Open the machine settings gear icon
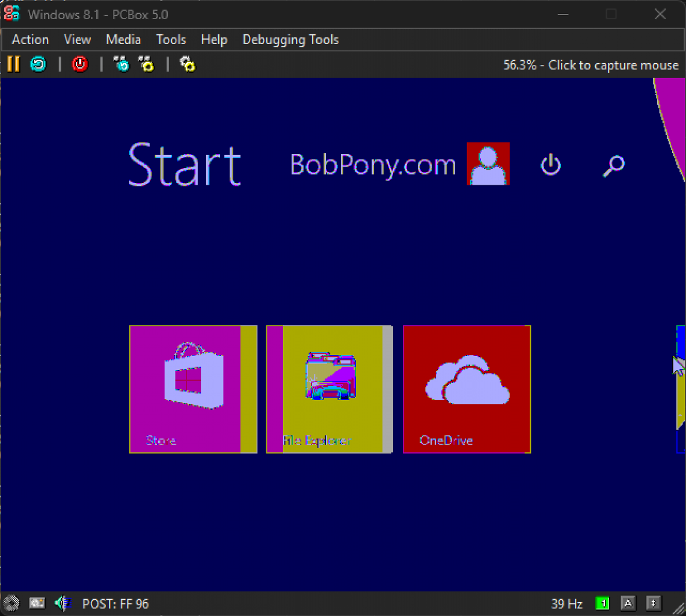This screenshot has height=616, width=686. pyautogui.click(x=188, y=64)
